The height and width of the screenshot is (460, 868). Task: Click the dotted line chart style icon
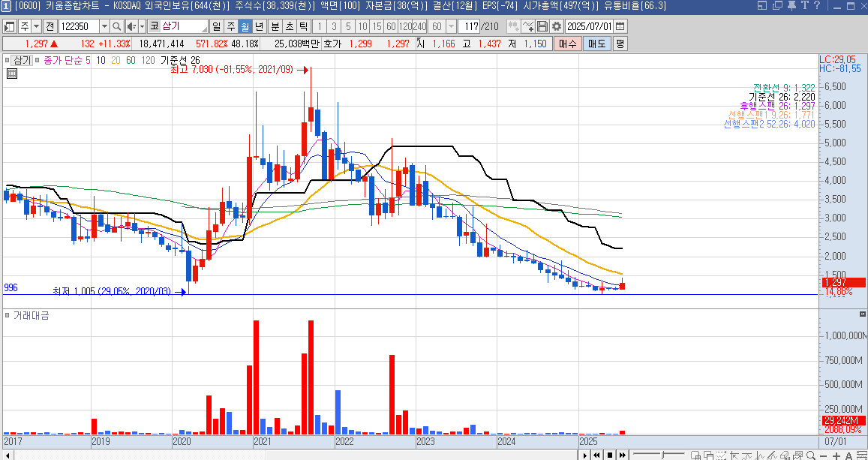coord(721,455)
